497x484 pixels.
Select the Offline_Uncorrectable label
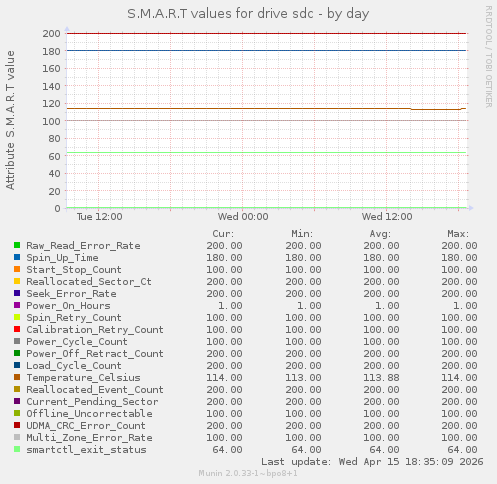click(89, 414)
